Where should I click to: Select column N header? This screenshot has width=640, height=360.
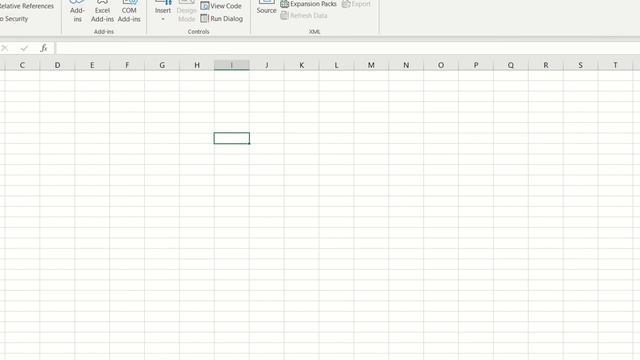point(406,65)
